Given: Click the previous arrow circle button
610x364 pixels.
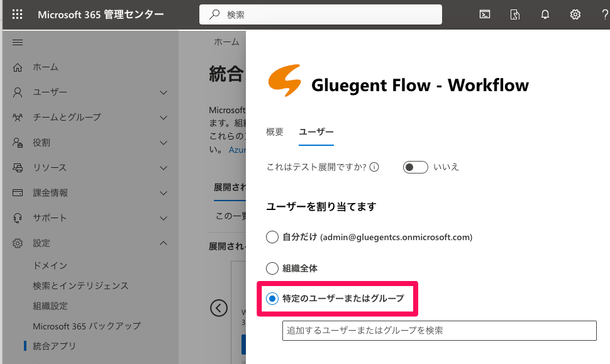Looking at the screenshot, I should [219, 309].
